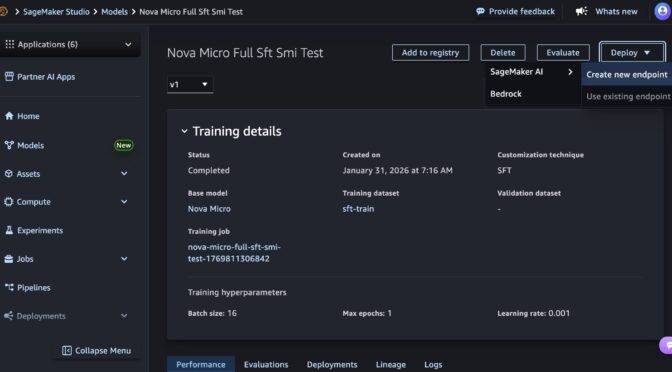Click the Assets cube icon
The image size is (672, 372).
click(9, 174)
